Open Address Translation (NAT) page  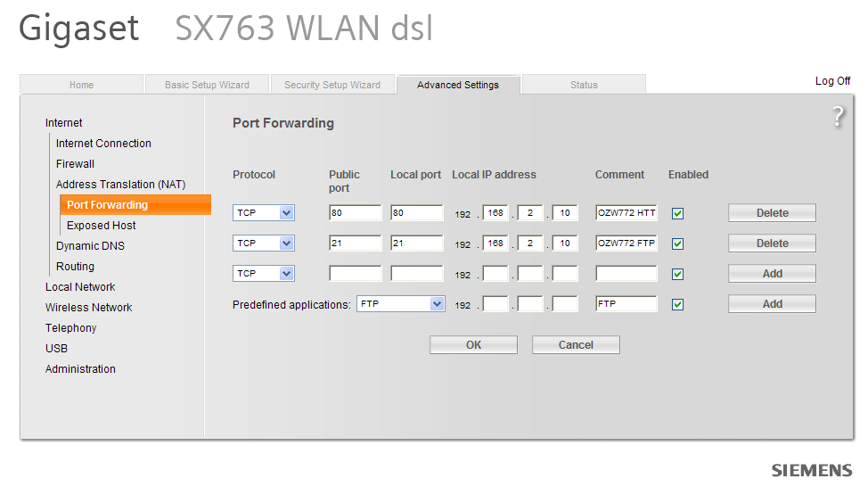(x=120, y=184)
